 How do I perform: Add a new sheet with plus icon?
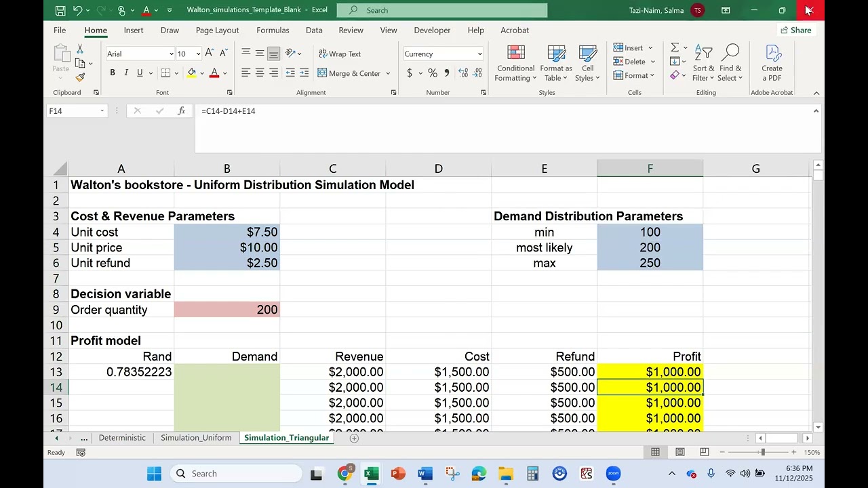point(354,439)
